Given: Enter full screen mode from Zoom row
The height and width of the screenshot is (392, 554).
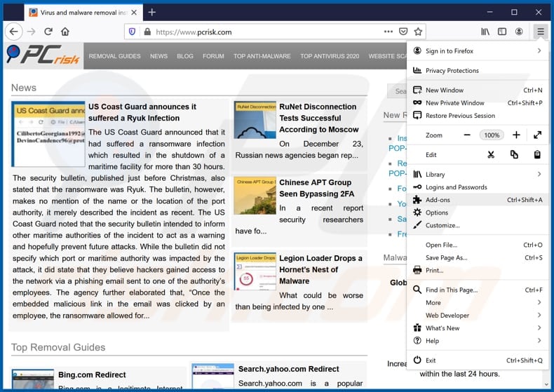Looking at the screenshot, I should coord(537,135).
